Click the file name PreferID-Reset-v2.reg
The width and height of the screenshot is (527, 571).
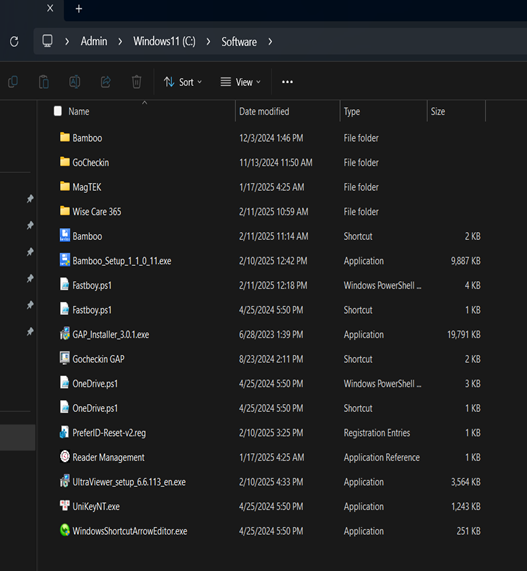click(109, 433)
